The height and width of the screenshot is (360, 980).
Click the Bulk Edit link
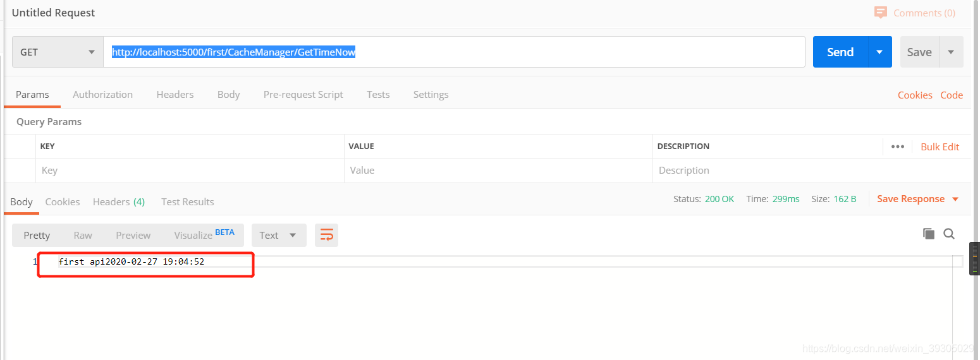(940, 147)
